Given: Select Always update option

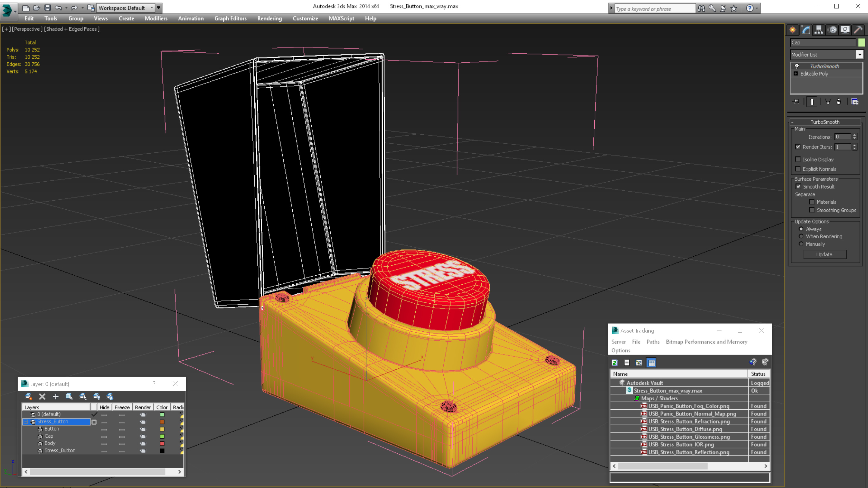Looking at the screenshot, I should click(801, 229).
